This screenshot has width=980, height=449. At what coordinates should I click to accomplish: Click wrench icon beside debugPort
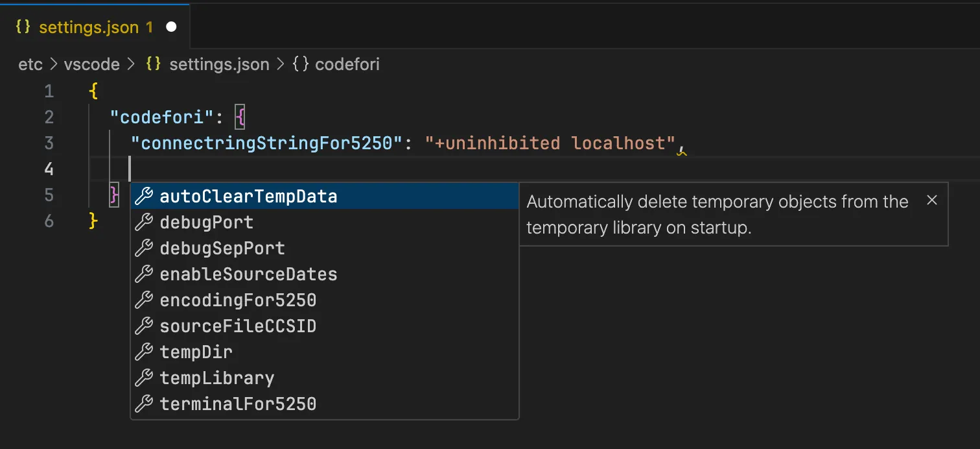click(143, 222)
